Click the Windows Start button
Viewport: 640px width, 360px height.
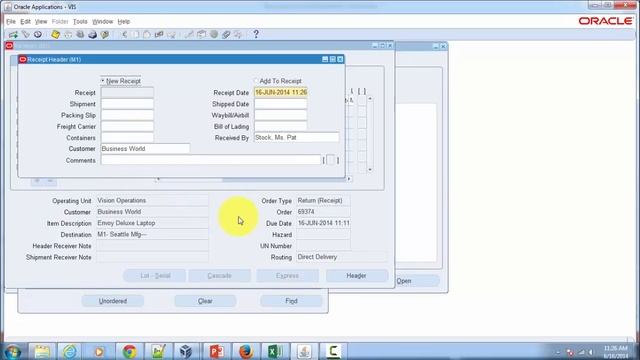[13, 352]
